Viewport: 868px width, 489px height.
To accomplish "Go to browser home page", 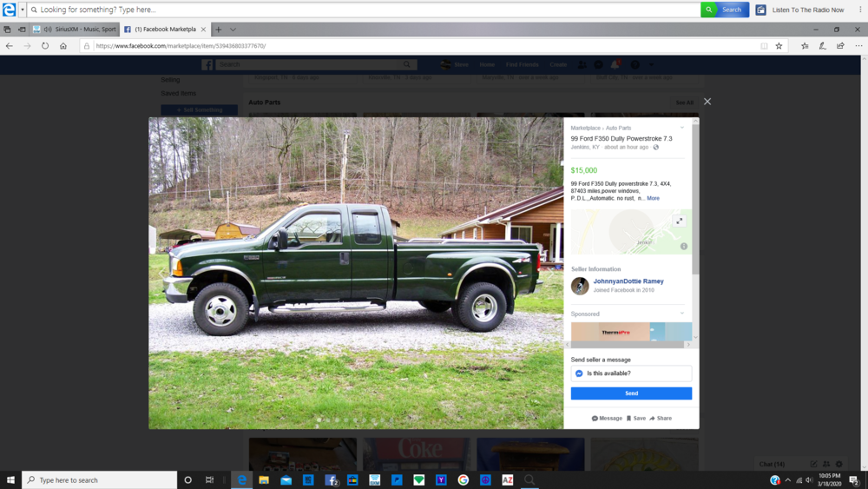I will click(x=63, y=46).
